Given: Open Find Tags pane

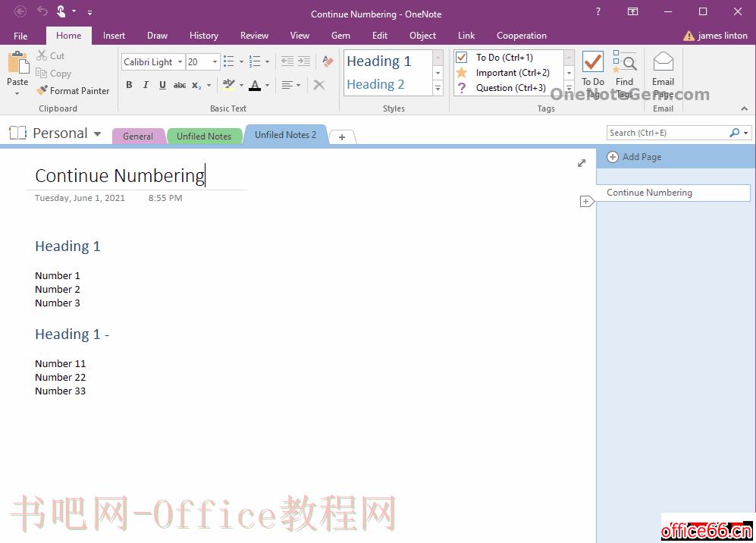Looking at the screenshot, I should click(x=624, y=75).
